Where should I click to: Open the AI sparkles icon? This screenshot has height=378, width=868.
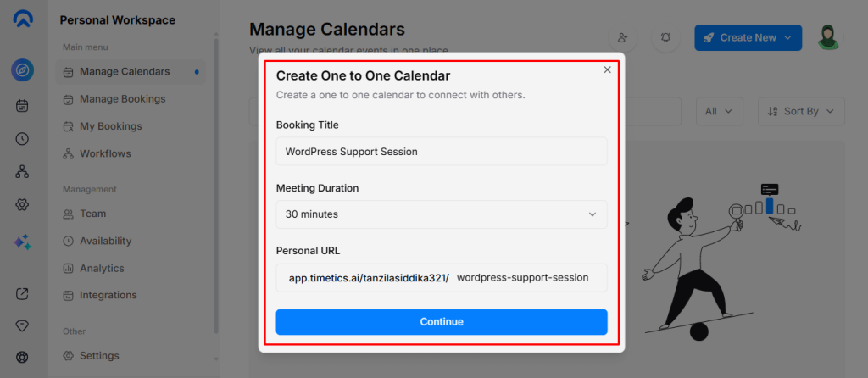click(22, 242)
